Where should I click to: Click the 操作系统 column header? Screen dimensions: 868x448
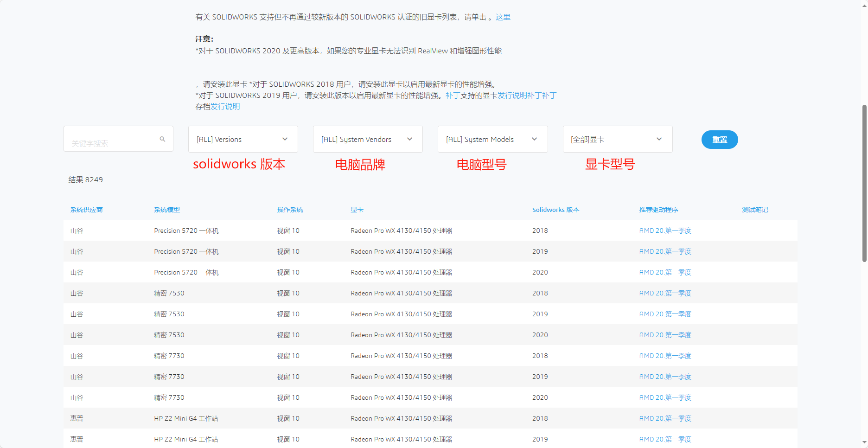point(290,210)
